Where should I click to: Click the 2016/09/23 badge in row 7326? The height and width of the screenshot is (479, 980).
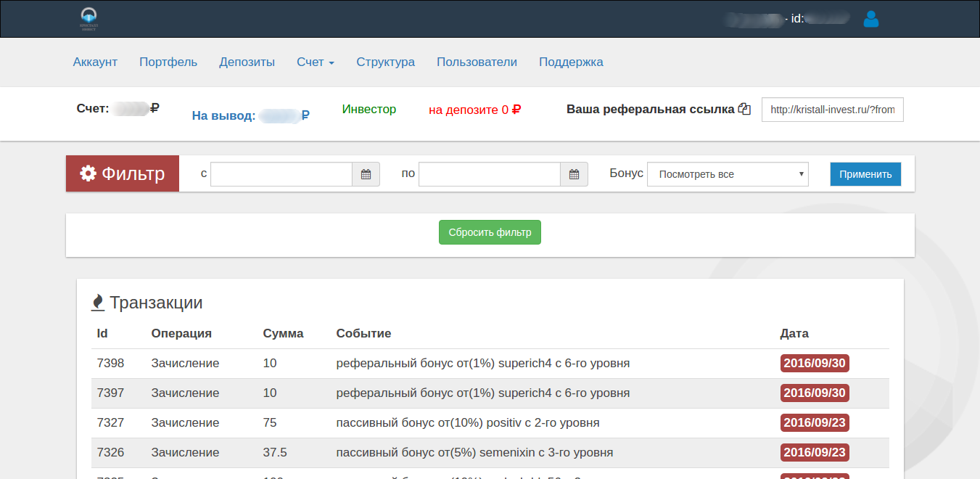coord(815,452)
